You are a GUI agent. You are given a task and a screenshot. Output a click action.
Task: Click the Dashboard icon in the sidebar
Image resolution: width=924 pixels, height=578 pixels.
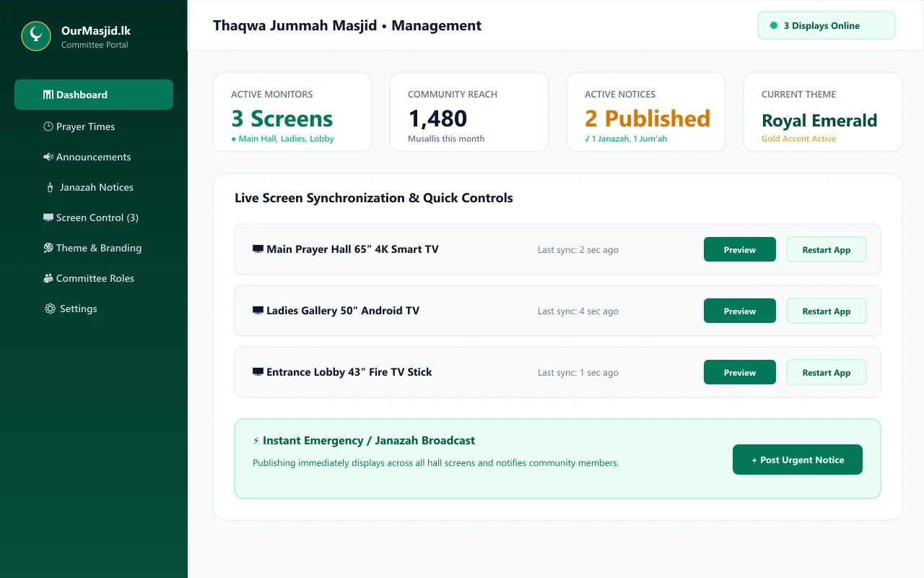point(48,95)
